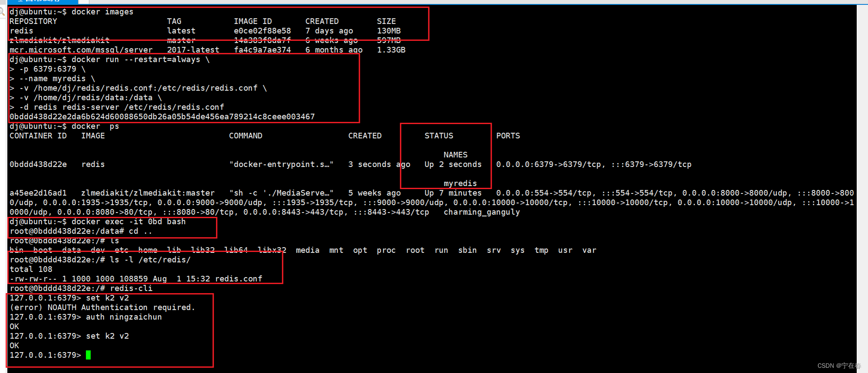Click the 'Up 2 seconds' status
Screen dimensions: 868x373
point(453,164)
